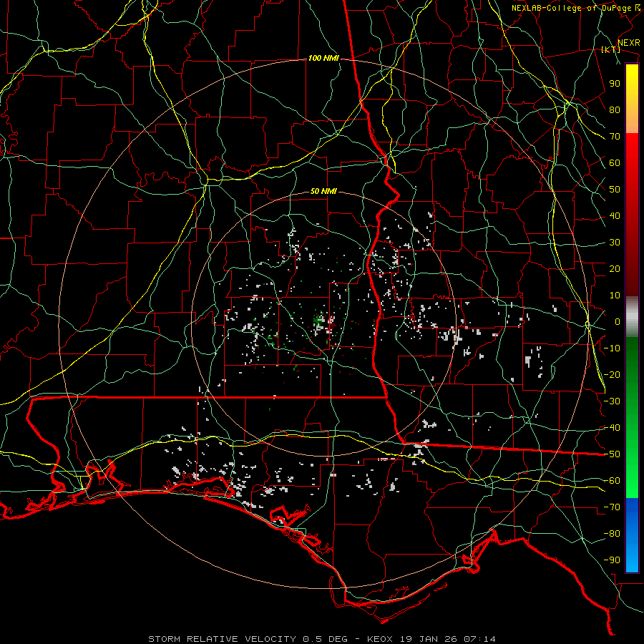Select the 10 value on velocity scale
The image size is (644, 644).
click(615, 296)
